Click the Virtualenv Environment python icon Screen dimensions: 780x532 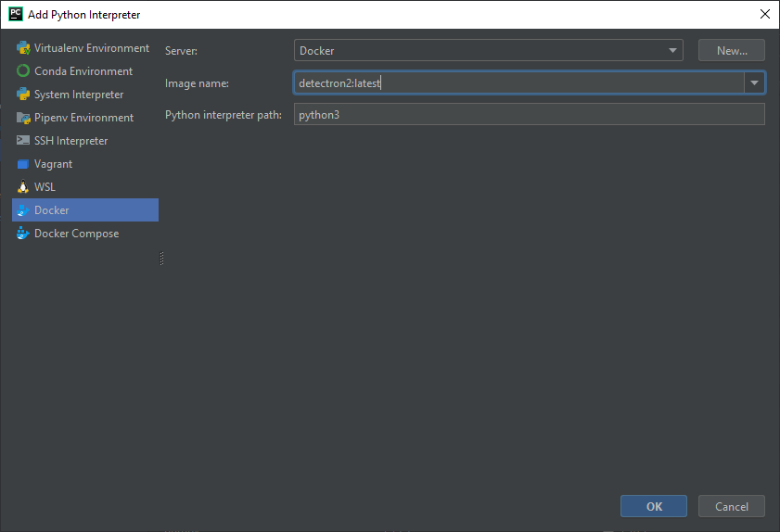pyautogui.click(x=23, y=47)
